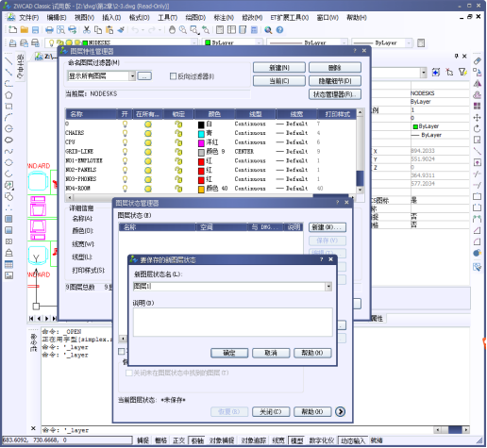This screenshot has width=487, height=448.
Task: Select the Polygon draw tool in the left toolbar
Action: (x=8, y=95)
